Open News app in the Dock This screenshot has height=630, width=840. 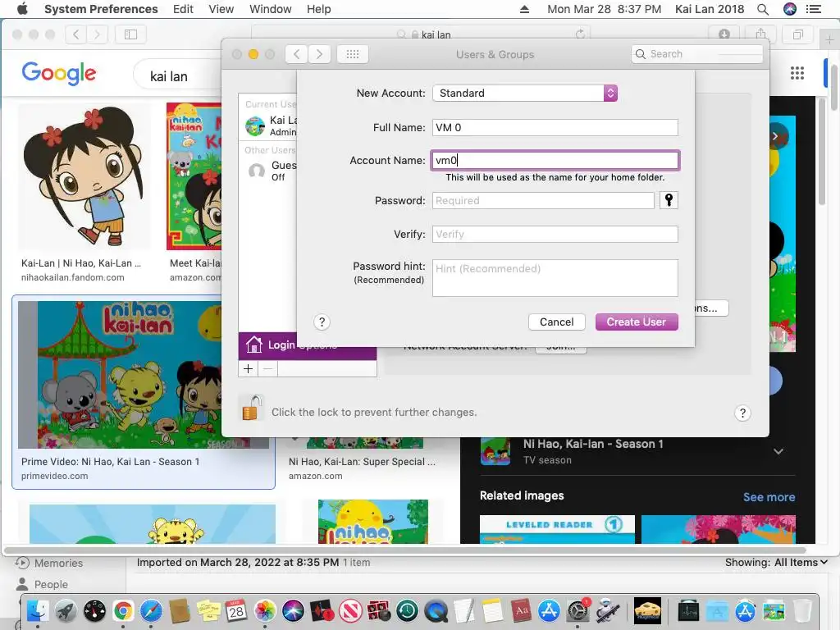349,610
